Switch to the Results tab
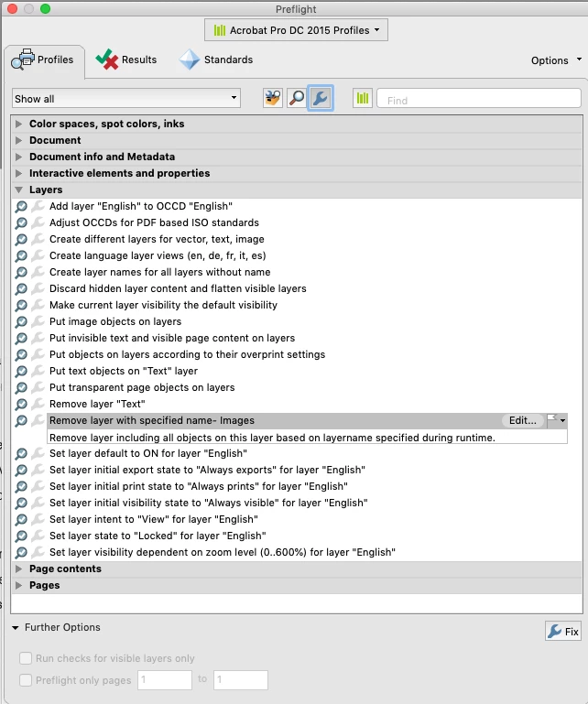This screenshot has width=588, height=704. click(126, 60)
